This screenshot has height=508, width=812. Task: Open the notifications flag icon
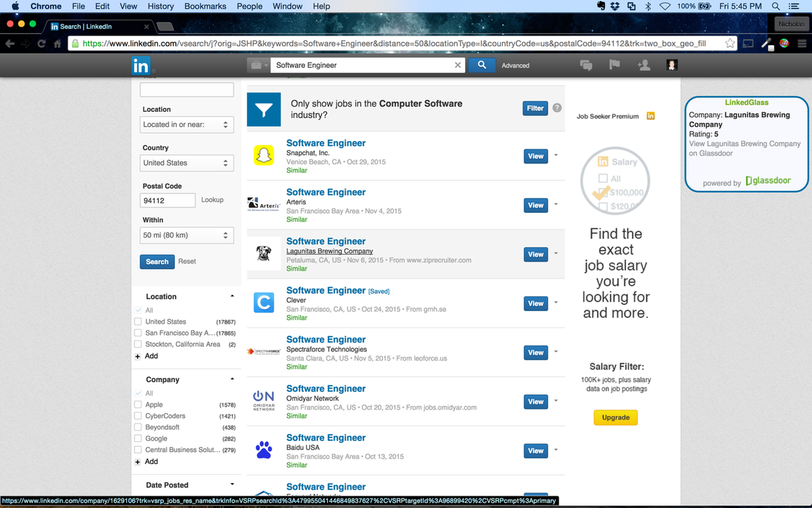614,65
